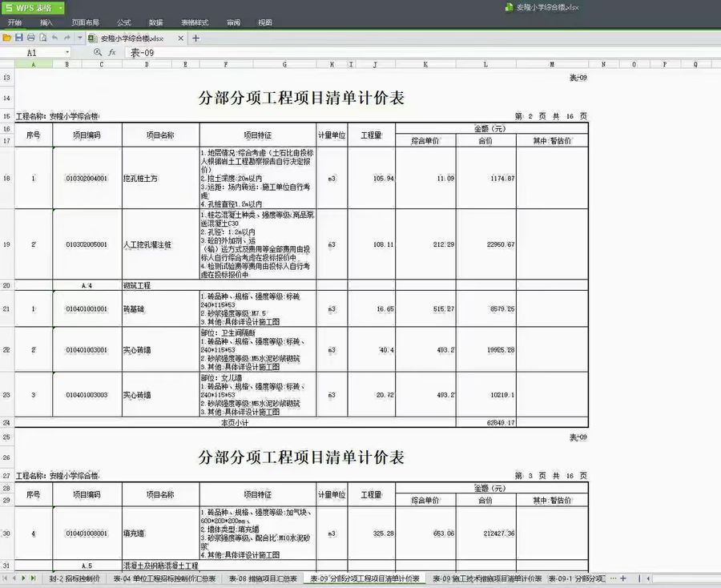Select row header 18
Viewport: 721px width, 588px height.
pyautogui.click(x=7, y=178)
